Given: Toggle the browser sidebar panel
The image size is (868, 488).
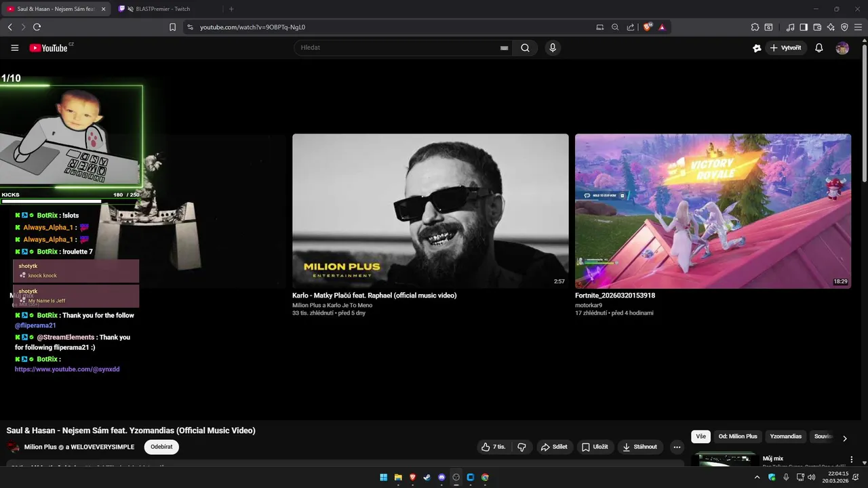Looking at the screenshot, I should [804, 27].
